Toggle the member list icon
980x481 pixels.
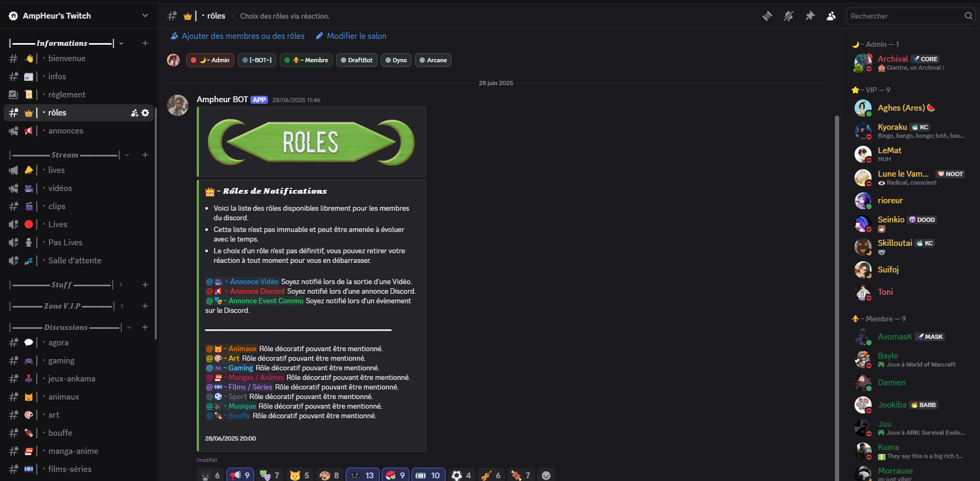click(831, 16)
